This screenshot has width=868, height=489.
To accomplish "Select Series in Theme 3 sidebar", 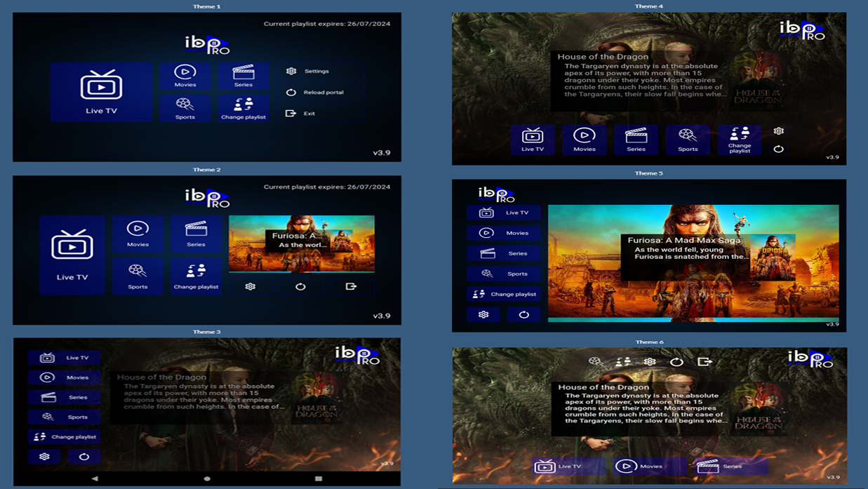I will 64,397.
